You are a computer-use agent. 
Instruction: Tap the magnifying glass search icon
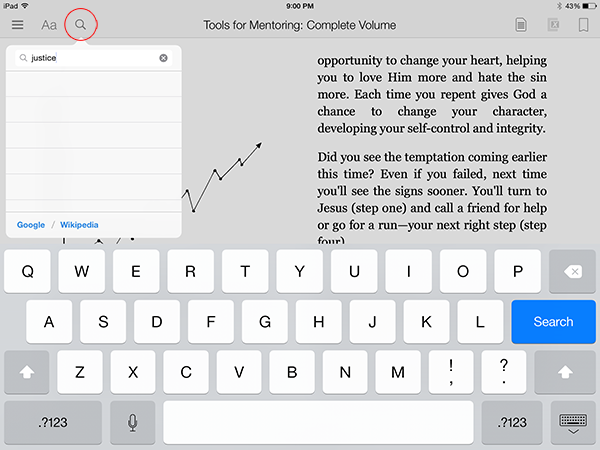click(80, 25)
